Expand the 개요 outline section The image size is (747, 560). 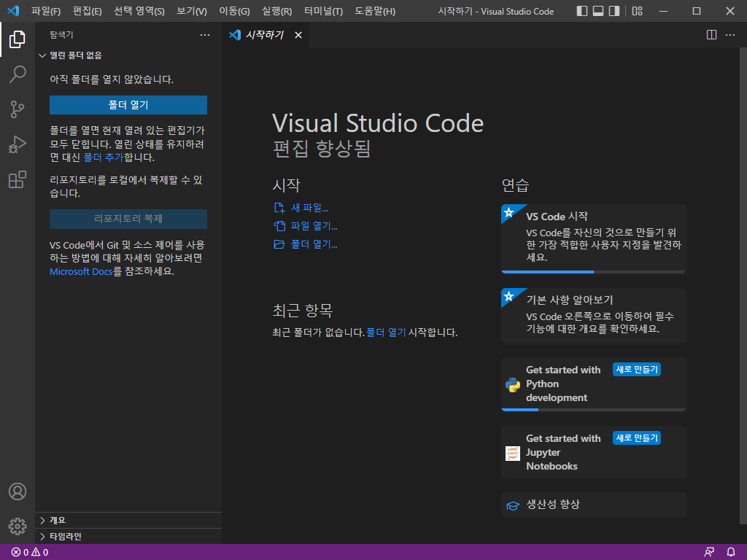128,521
